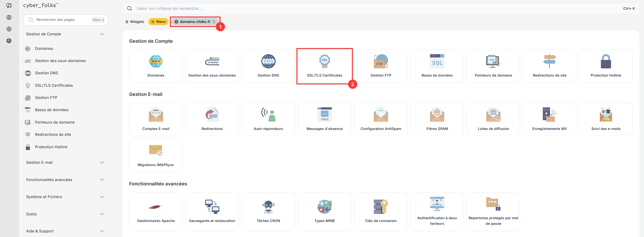Open the Tâches CRON card
Viewport: 644px width, 237px height.
coord(268,212)
